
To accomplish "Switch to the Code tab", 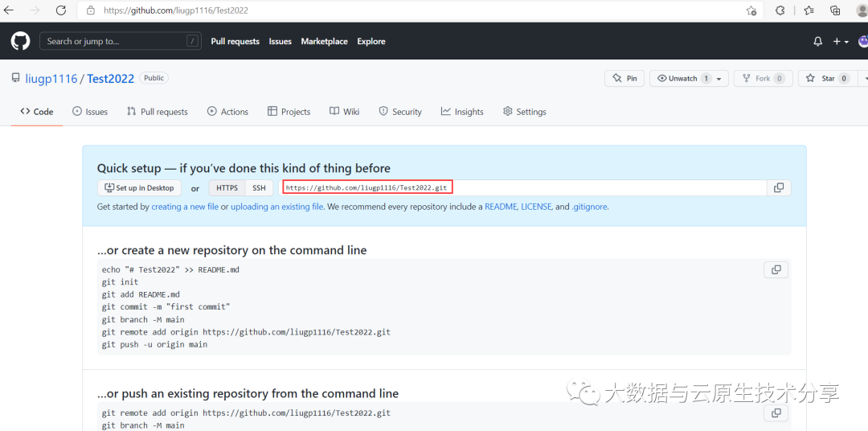I will 37,111.
